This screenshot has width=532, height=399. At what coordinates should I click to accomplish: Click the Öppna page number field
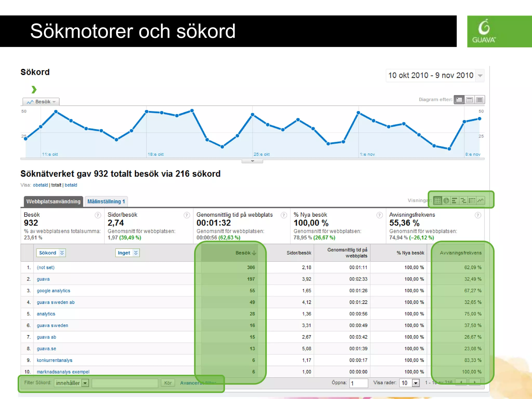point(358,383)
